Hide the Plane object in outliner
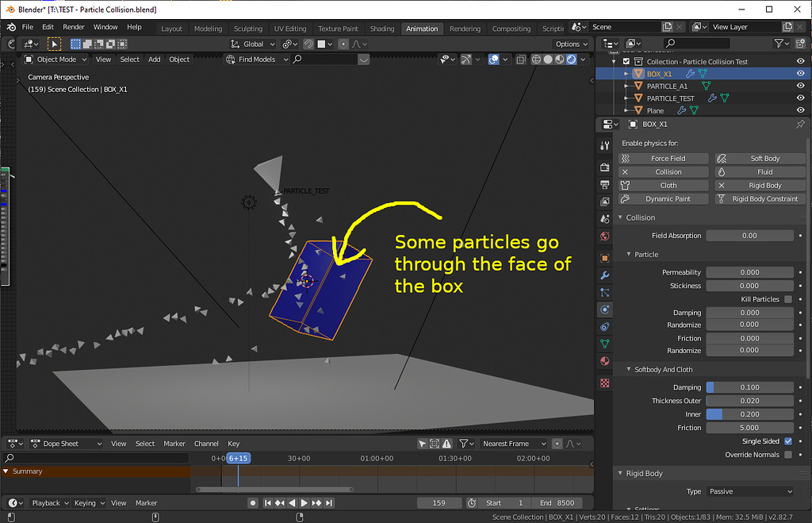Image resolution: width=812 pixels, height=523 pixels. click(800, 110)
